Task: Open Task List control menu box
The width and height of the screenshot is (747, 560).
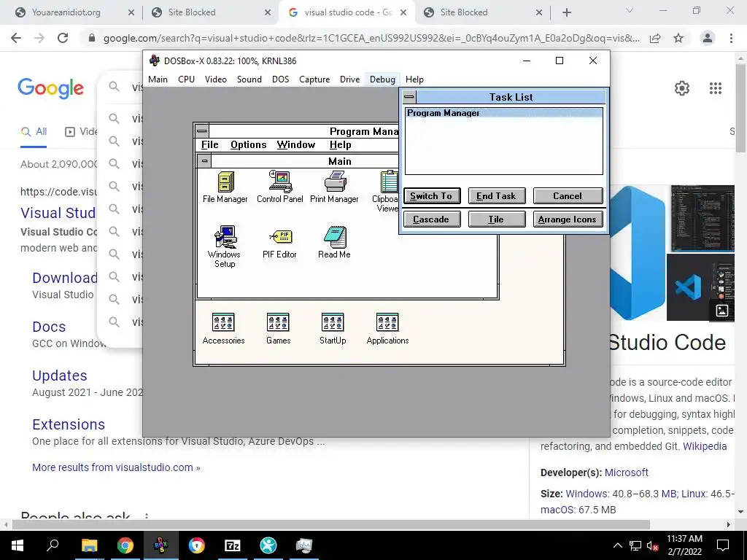Action: click(x=409, y=97)
